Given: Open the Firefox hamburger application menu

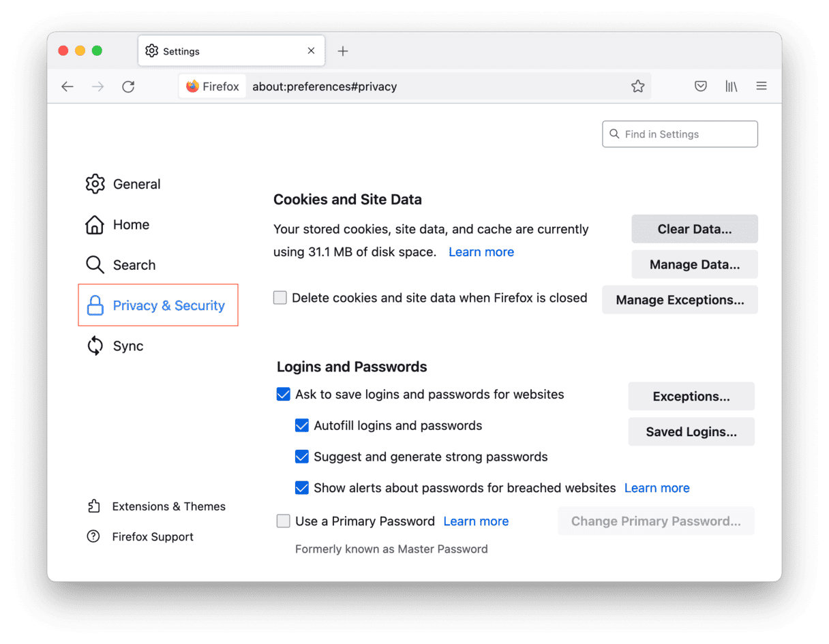Looking at the screenshot, I should 762,87.
